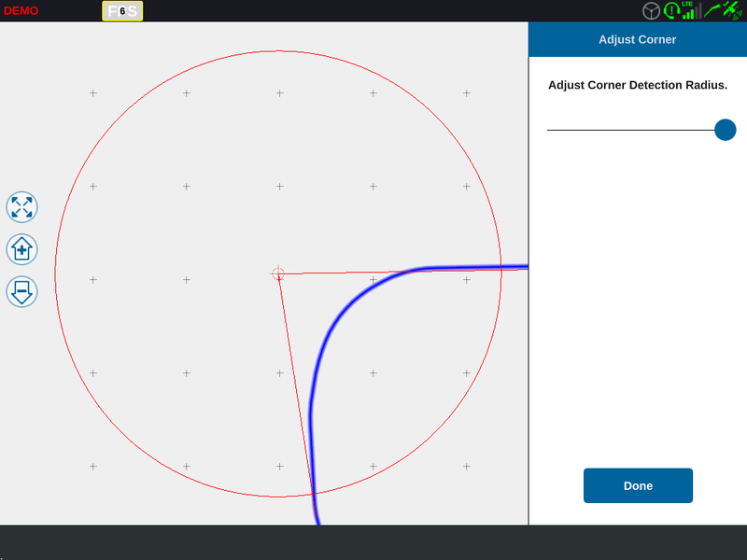The width and height of the screenshot is (747, 560).
Task: Zoom out with the minus arrow icon
Action: click(x=21, y=292)
